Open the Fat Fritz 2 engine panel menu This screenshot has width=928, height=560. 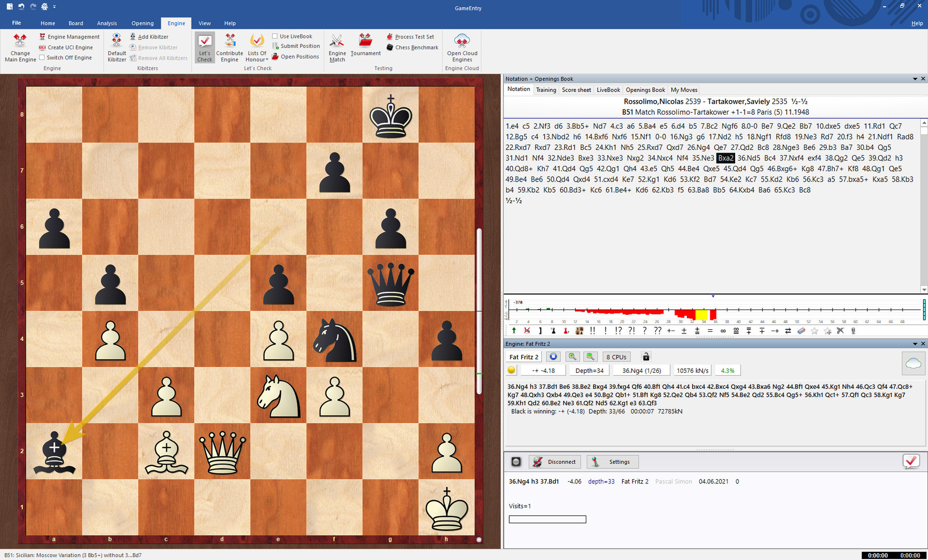(x=915, y=344)
